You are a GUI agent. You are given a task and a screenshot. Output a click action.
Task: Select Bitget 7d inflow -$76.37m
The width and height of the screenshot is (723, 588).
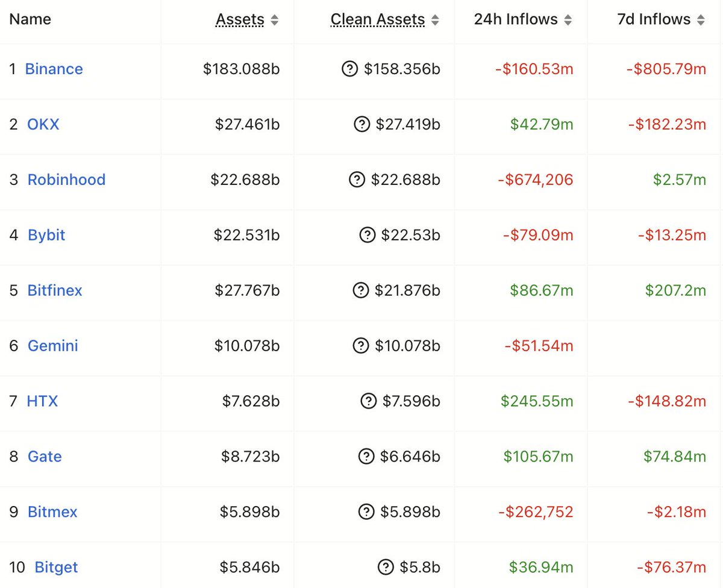point(672,568)
